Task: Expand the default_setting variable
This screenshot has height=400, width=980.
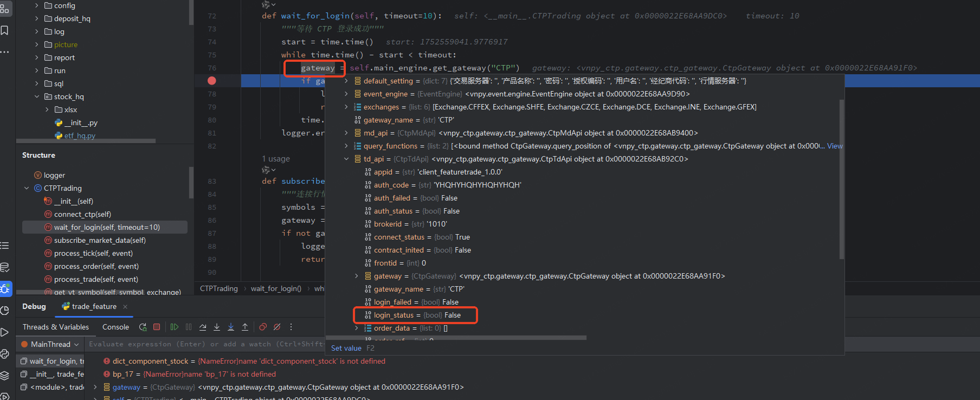Action: pos(346,81)
